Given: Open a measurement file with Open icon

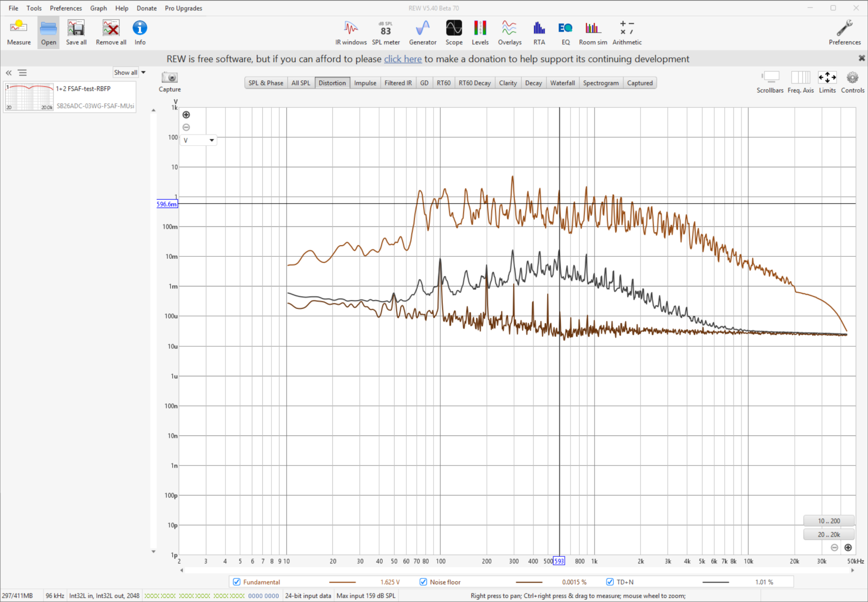Looking at the screenshot, I should 48,33.
